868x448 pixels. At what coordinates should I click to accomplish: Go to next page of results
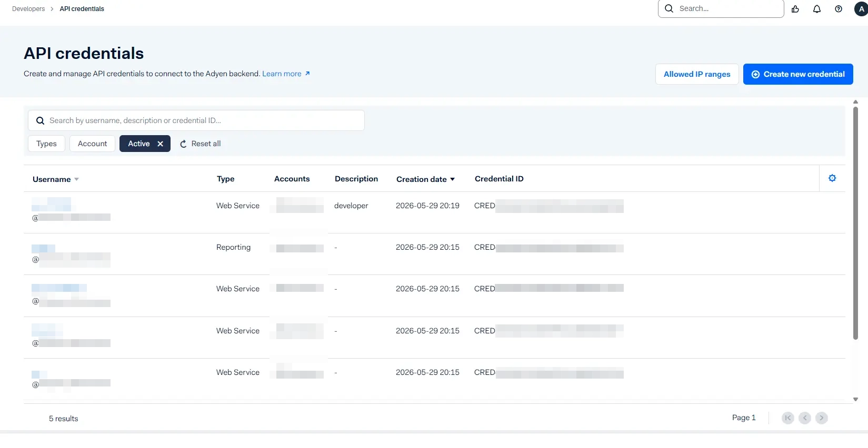(x=822, y=418)
